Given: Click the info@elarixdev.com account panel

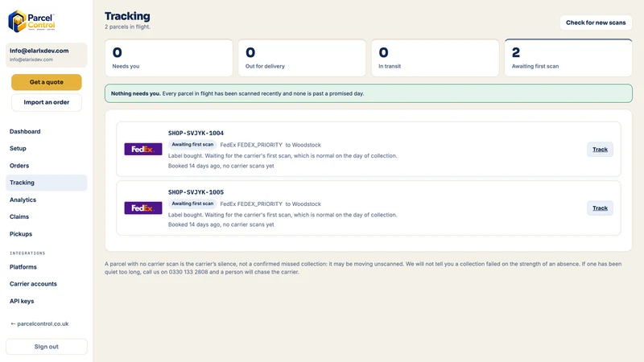Looking at the screenshot, I should coord(47,55).
